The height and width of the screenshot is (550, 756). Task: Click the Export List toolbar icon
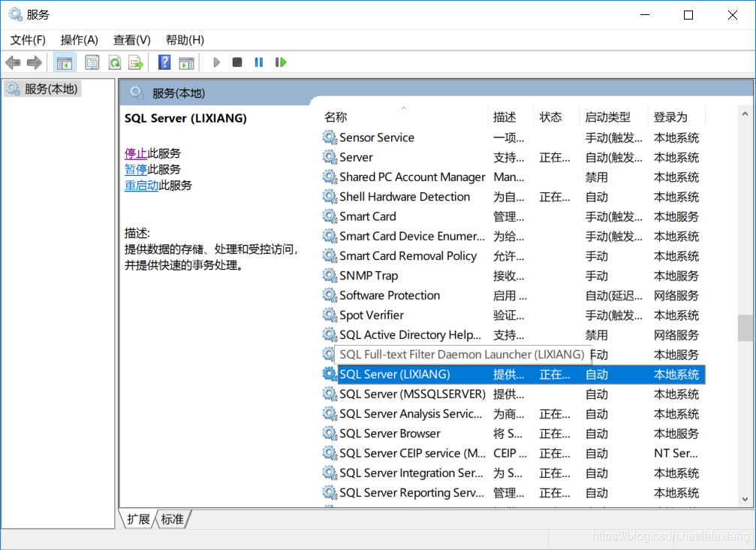coord(136,62)
